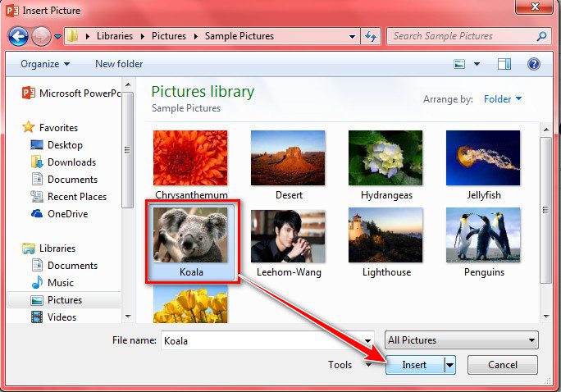Select Favorites in the navigation pane
This screenshot has width=561, height=392.
(59, 128)
